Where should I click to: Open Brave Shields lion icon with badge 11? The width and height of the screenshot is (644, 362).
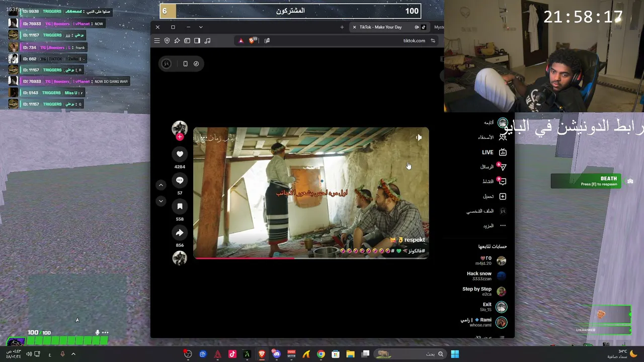coord(253,40)
